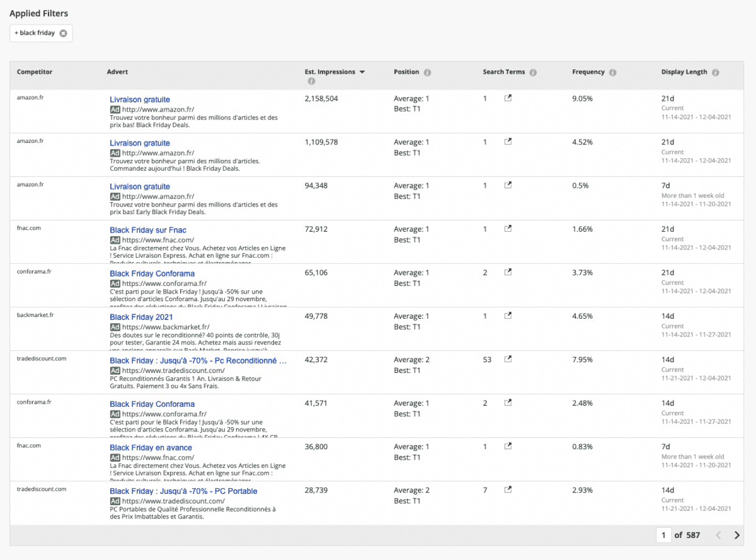Image resolution: width=756 pixels, height=560 pixels.
Task: Click the 2.93% frequency value
Action: pyautogui.click(x=582, y=490)
